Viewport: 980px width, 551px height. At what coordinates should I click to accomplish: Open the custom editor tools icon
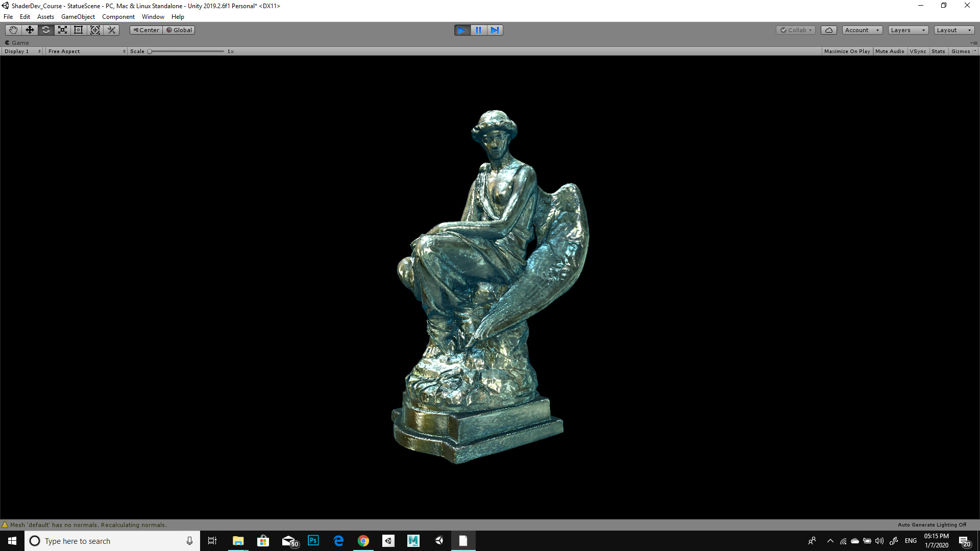(111, 30)
